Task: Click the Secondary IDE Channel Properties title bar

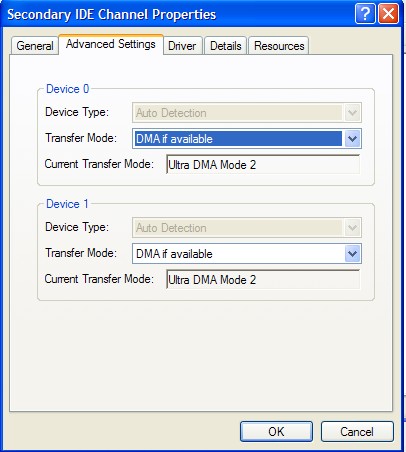Action: [177, 14]
